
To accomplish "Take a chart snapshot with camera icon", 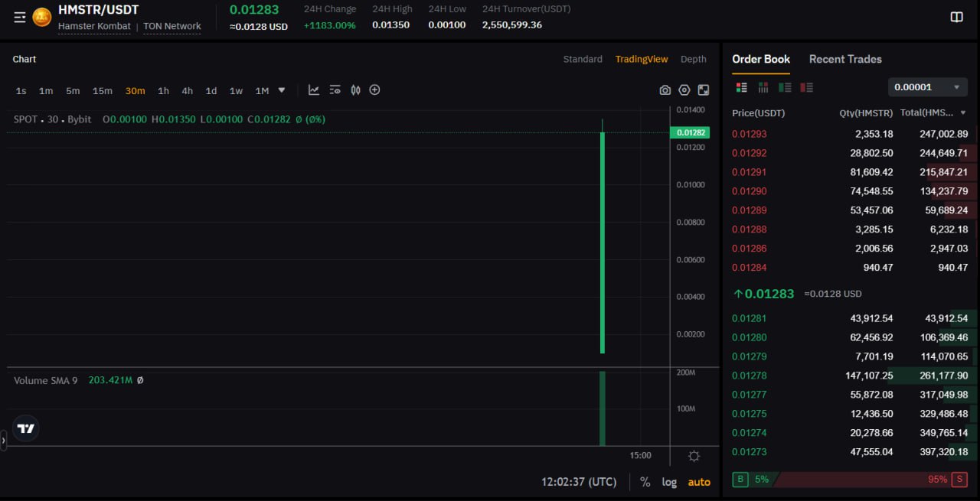I will pyautogui.click(x=665, y=90).
